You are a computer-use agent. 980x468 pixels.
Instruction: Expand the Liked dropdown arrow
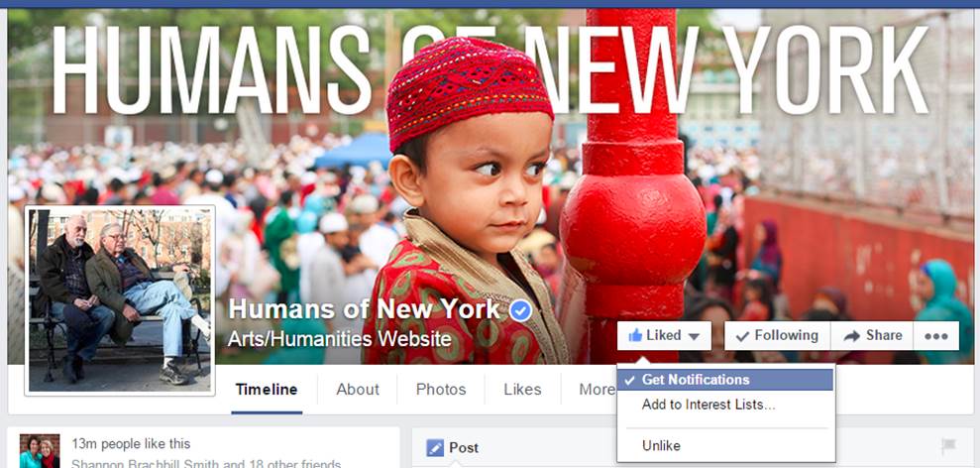(694, 336)
